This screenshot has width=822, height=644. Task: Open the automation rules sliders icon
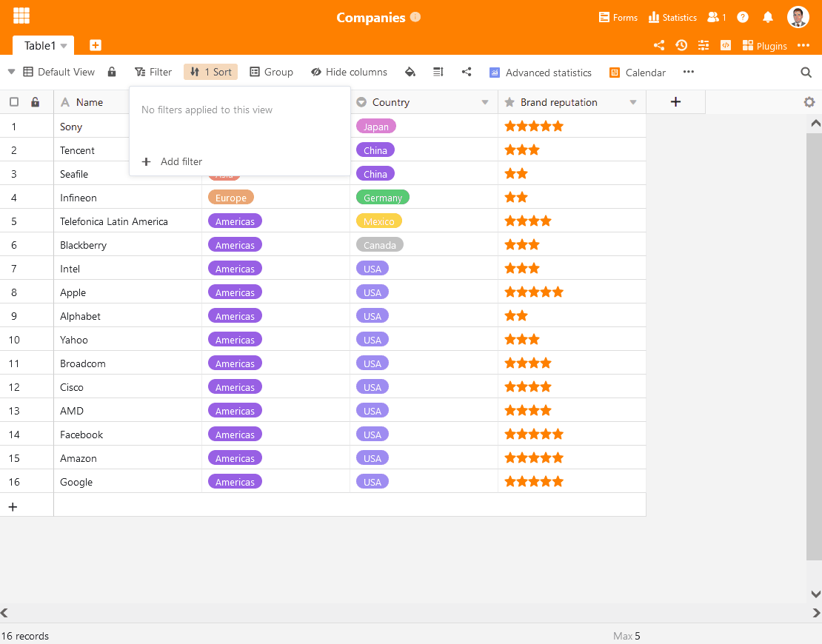click(x=704, y=46)
